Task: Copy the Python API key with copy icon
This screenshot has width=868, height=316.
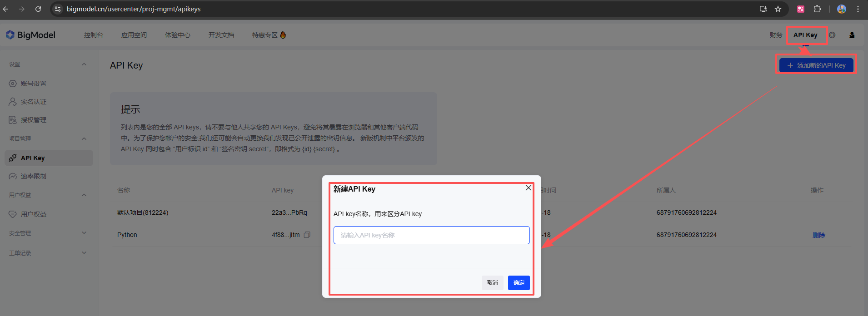Action: (307, 235)
